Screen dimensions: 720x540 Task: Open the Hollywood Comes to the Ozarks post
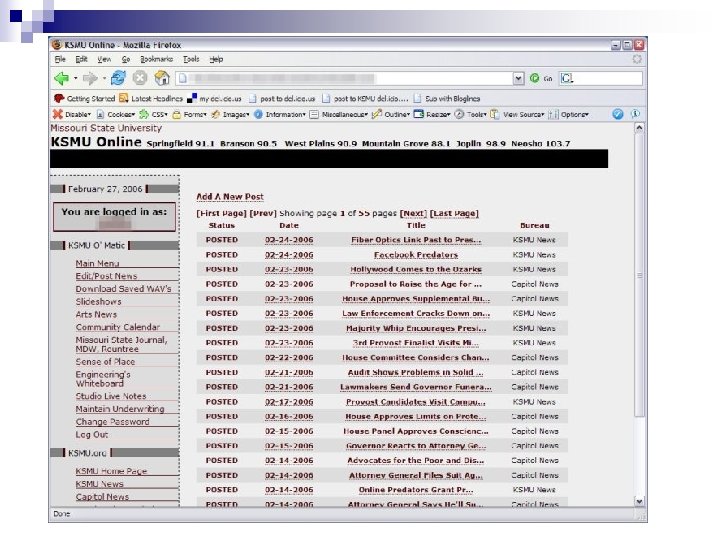[x=416, y=270]
